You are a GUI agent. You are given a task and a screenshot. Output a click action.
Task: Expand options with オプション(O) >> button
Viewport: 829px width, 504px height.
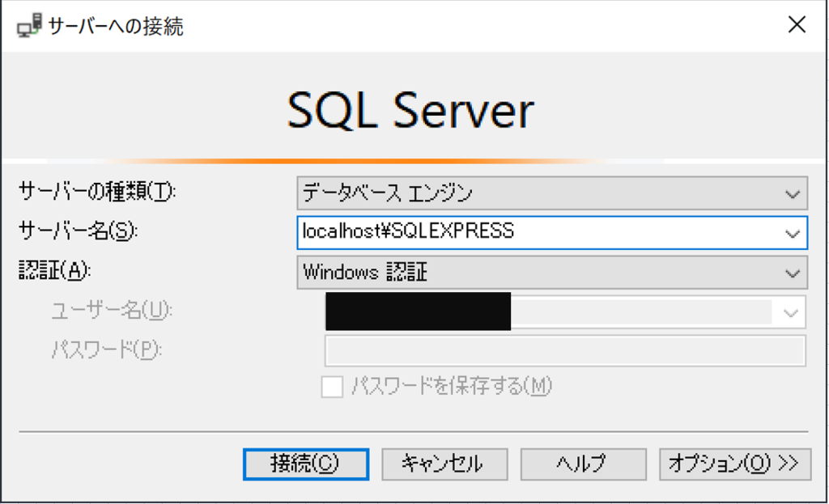point(735,464)
